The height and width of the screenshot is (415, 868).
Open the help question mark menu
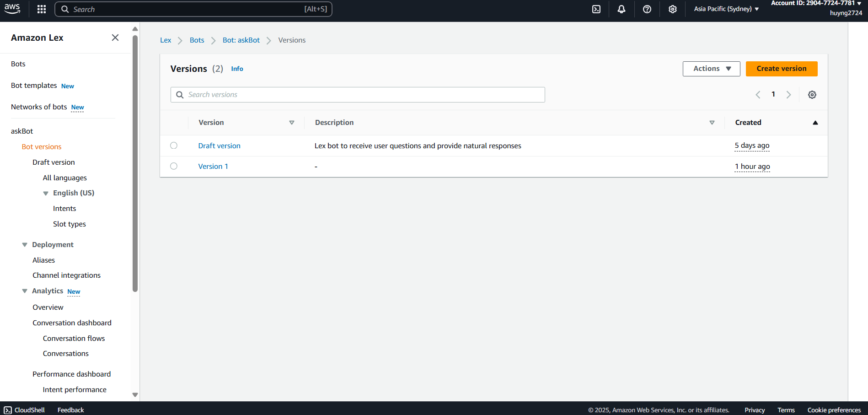tap(647, 9)
